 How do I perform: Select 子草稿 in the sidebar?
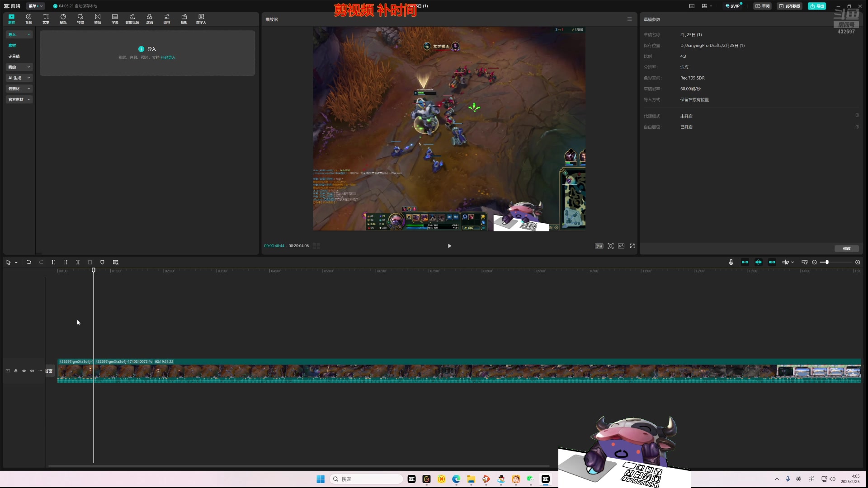14,56
